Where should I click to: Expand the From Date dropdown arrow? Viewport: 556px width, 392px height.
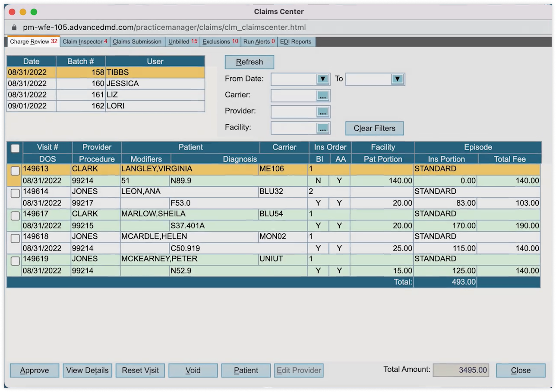coord(323,79)
